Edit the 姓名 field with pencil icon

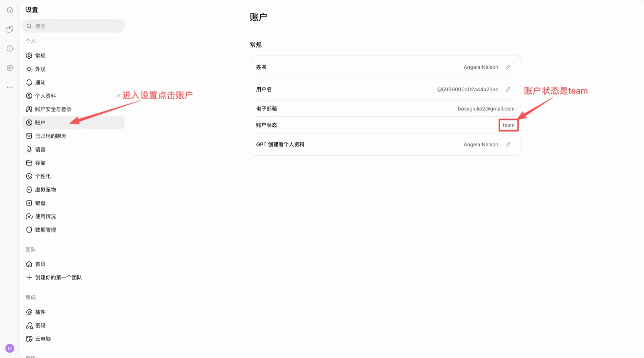click(508, 67)
